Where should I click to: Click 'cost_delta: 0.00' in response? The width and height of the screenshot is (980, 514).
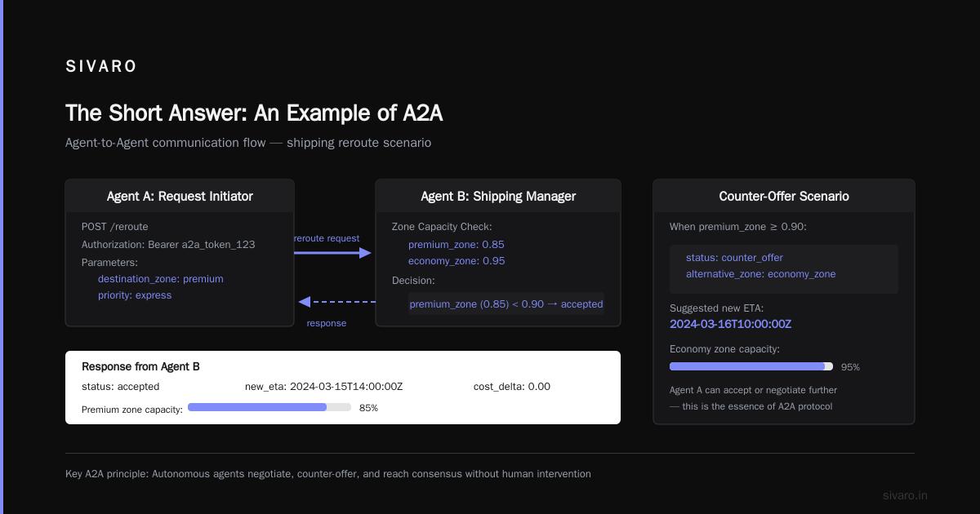512,387
